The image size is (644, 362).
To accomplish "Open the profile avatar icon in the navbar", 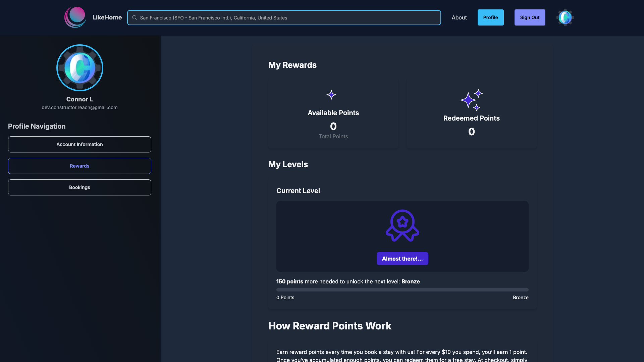I will 565,17.
